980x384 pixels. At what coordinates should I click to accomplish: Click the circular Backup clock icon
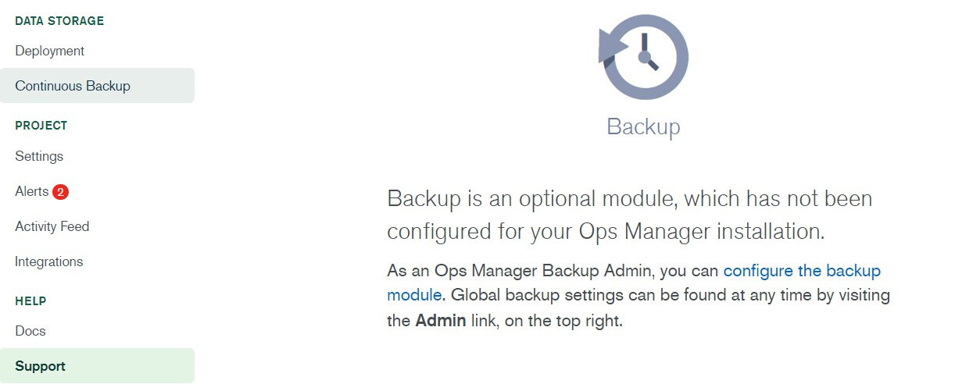(x=644, y=57)
